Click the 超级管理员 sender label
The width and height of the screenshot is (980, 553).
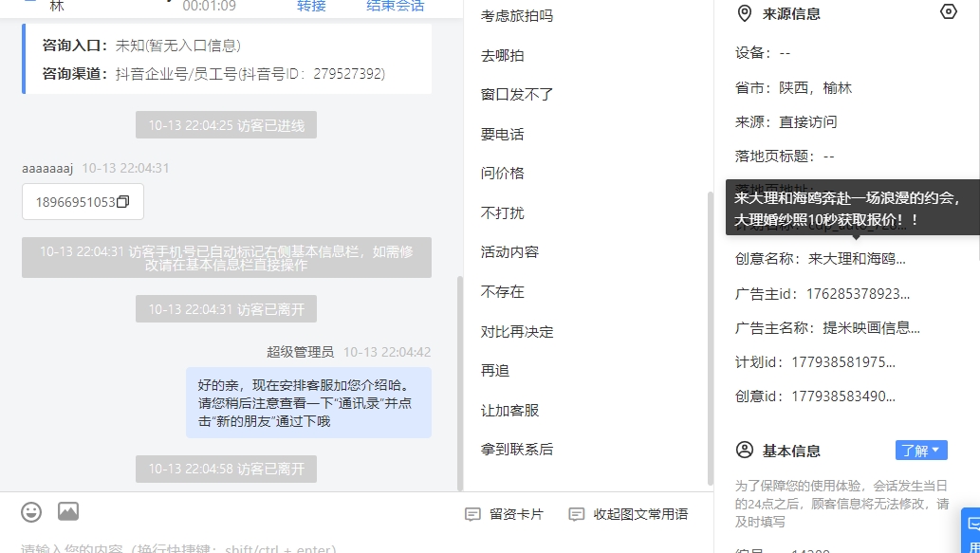pos(300,353)
